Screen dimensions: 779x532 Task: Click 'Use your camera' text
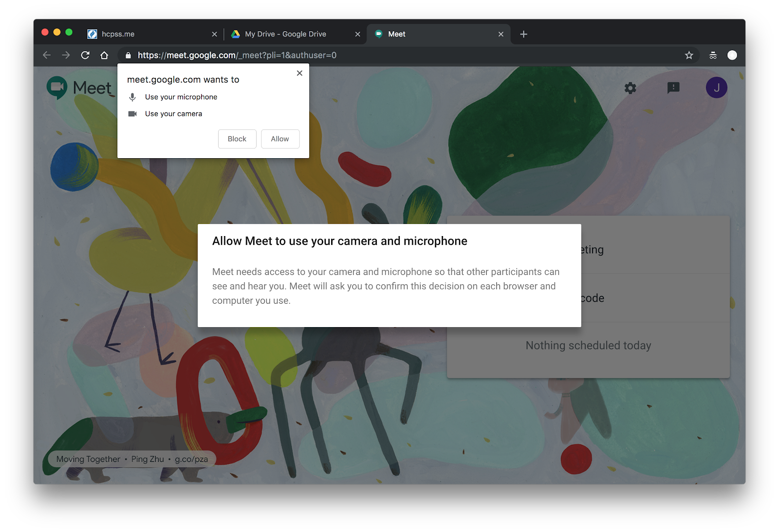click(x=173, y=113)
